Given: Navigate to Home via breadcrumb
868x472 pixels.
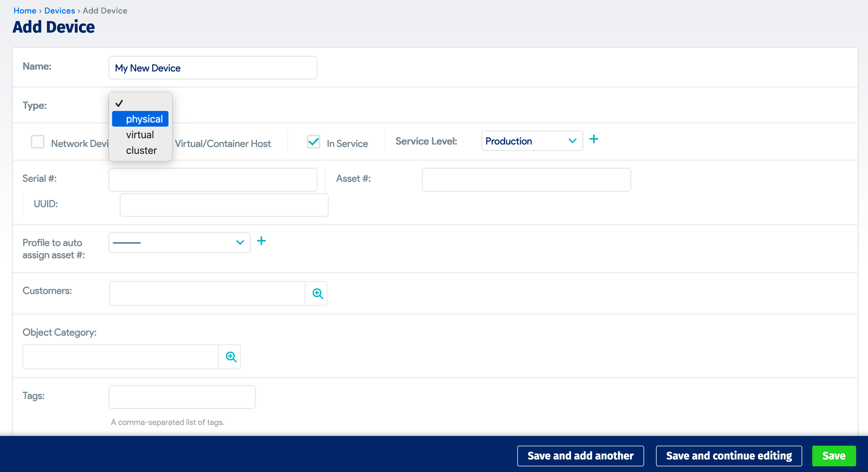Looking at the screenshot, I should [x=25, y=11].
